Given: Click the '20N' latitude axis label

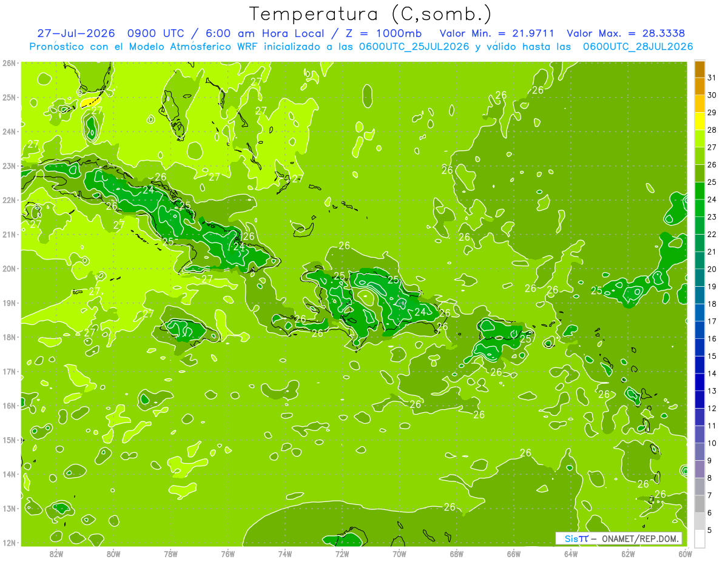Looking at the screenshot, I should pos(9,269).
